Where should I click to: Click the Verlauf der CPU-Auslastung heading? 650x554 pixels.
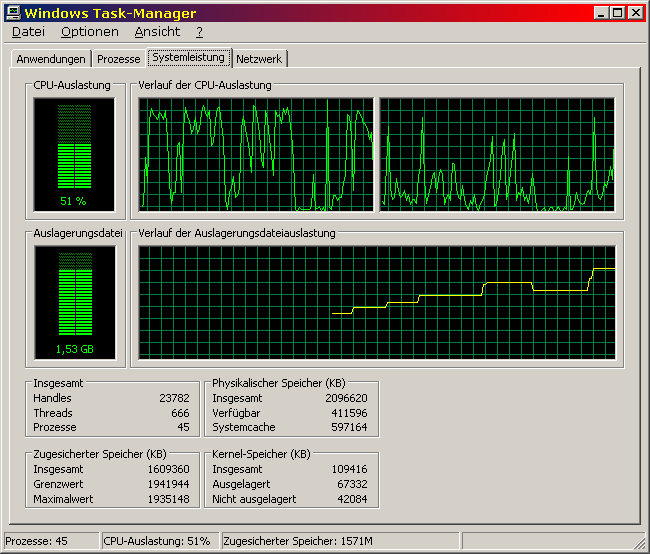coord(205,85)
